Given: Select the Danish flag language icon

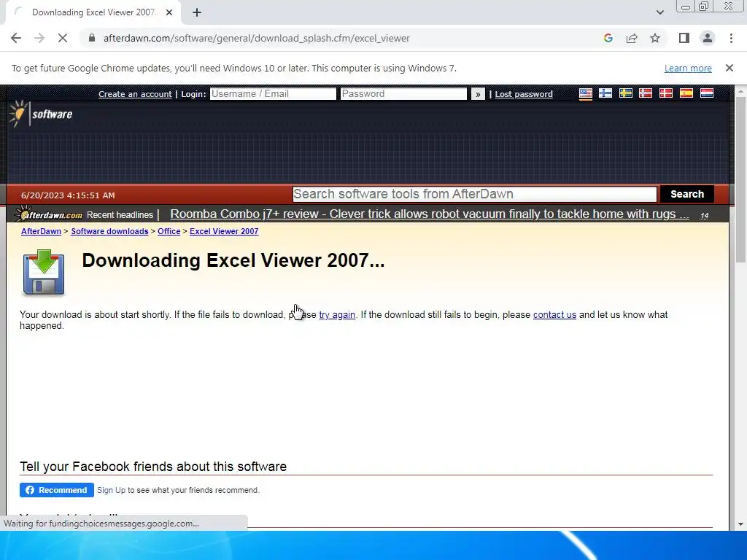Looking at the screenshot, I should pyautogui.click(x=666, y=93).
